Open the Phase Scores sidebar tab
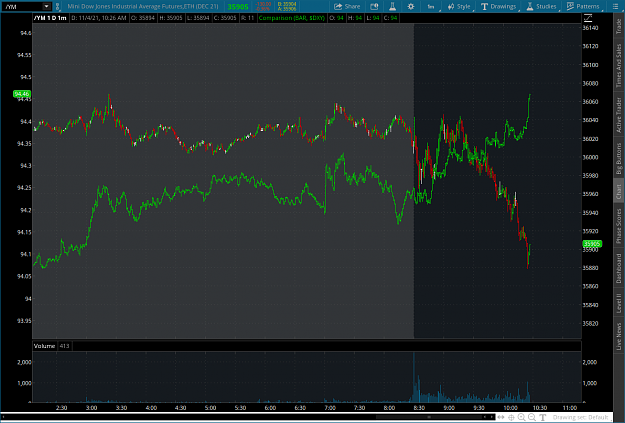Viewport: 625px width, 423px height. tap(619, 226)
